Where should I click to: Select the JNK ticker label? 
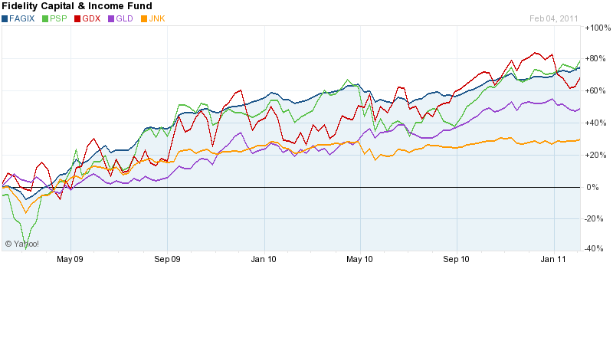157,18
